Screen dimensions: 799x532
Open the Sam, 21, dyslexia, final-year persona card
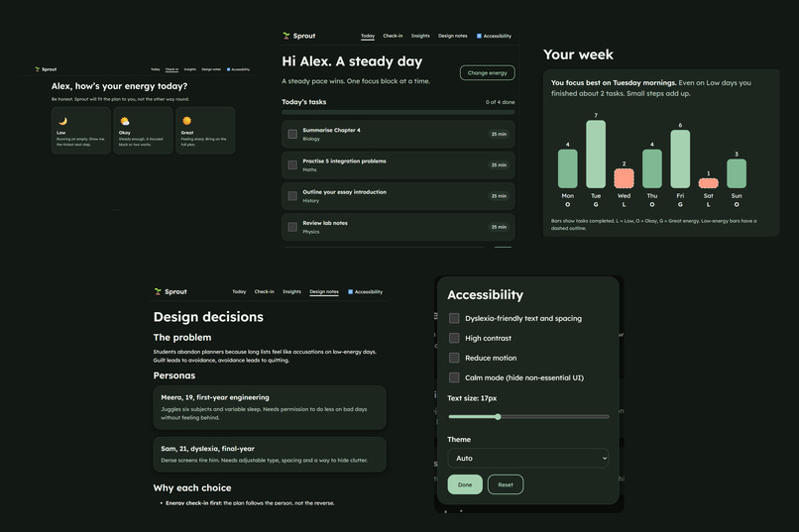(x=270, y=454)
